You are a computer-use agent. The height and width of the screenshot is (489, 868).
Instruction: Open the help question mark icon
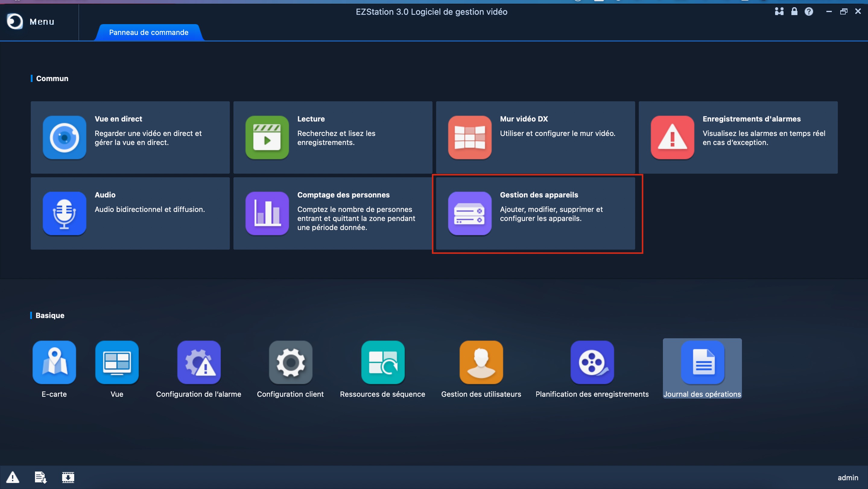tap(809, 11)
